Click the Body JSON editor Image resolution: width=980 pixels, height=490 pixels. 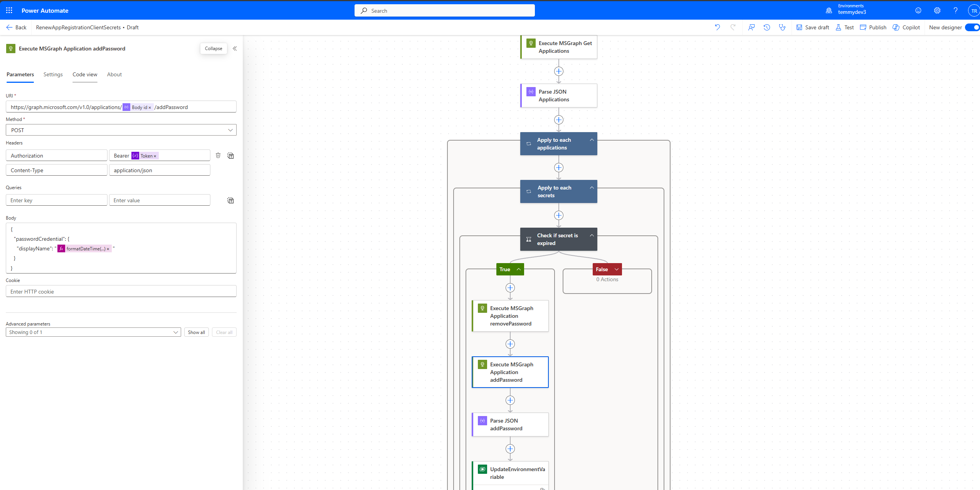pos(121,248)
